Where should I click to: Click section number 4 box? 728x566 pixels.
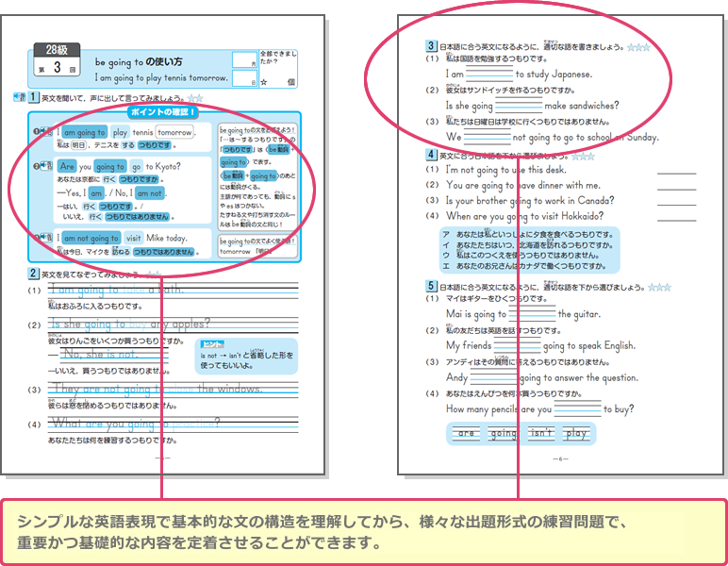[x=430, y=155]
